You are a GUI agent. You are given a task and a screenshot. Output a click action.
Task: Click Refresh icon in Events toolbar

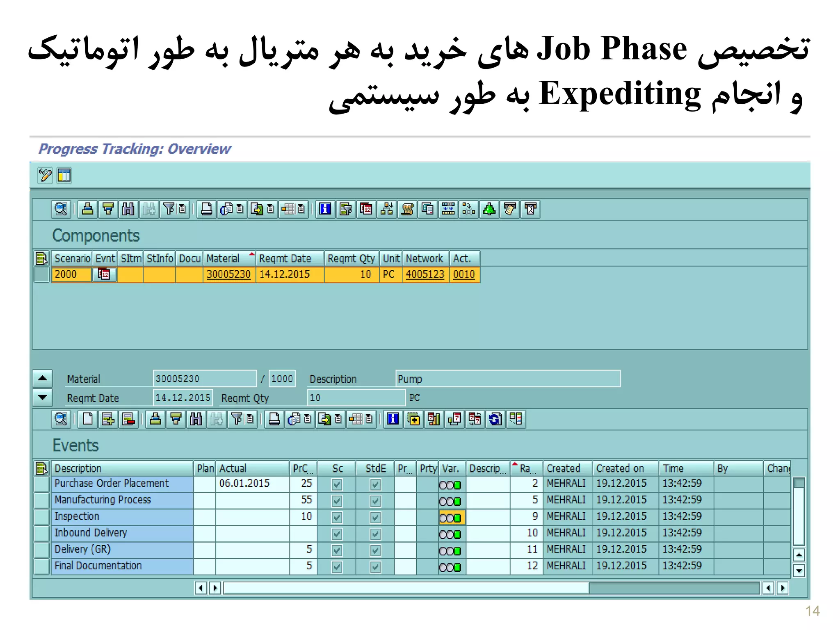tap(495, 419)
